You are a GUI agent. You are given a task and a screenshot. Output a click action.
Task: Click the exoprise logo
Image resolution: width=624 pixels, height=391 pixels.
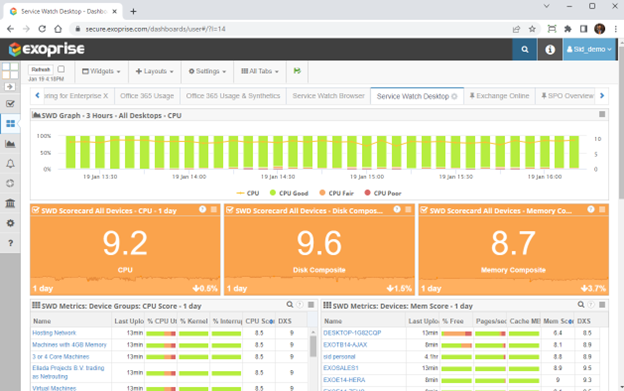coord(47,49)
